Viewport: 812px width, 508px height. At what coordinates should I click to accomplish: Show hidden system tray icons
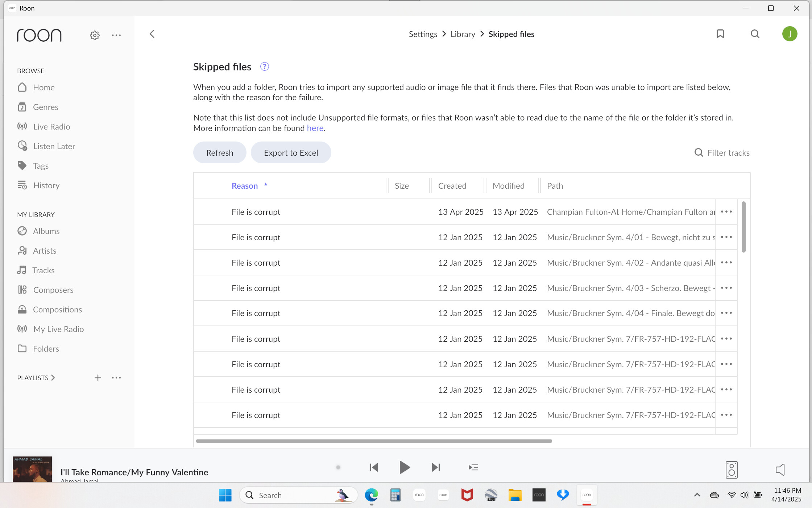tap(697, 495)
